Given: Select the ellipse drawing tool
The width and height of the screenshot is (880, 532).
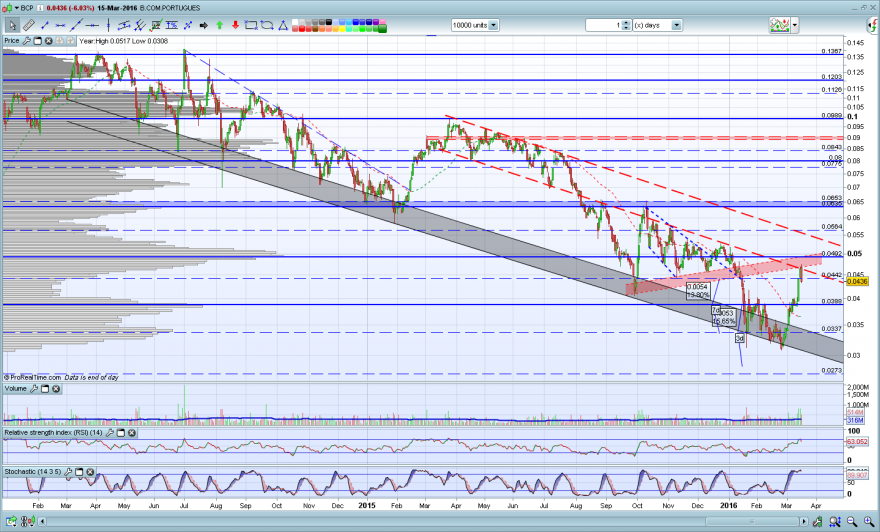Looking at the screenshot, I should pyautogui.click(x=267, y=25).
